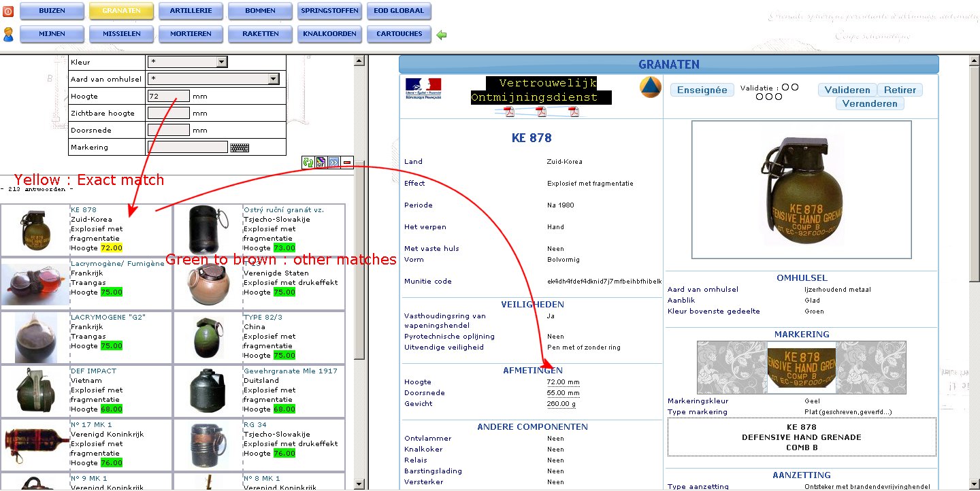The height and width of the screenshot is (491, 980).
Task: Click the RG 34 grenade thumbnail
Action: coord(208,445)
